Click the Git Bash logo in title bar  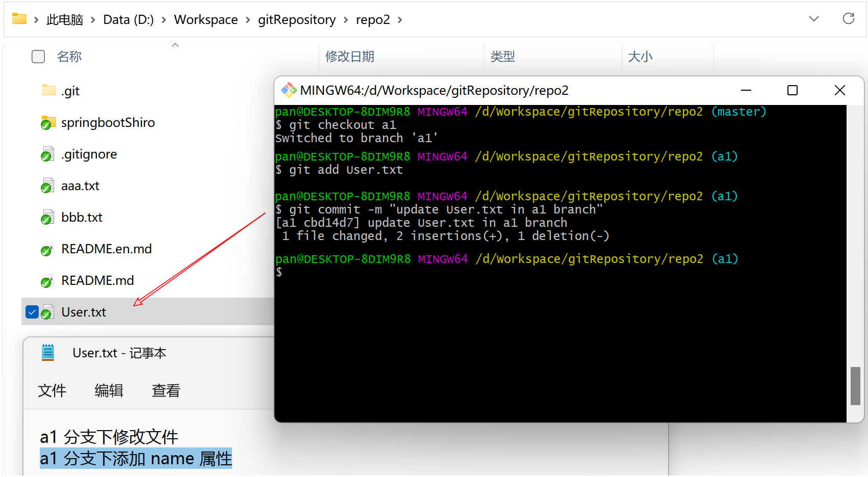(289, 90)
